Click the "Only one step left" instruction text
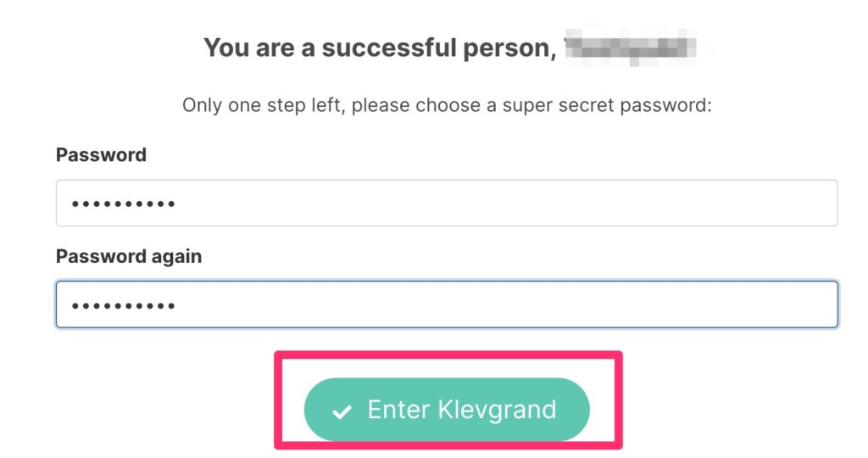868x458 pixels. click(447, 106)
